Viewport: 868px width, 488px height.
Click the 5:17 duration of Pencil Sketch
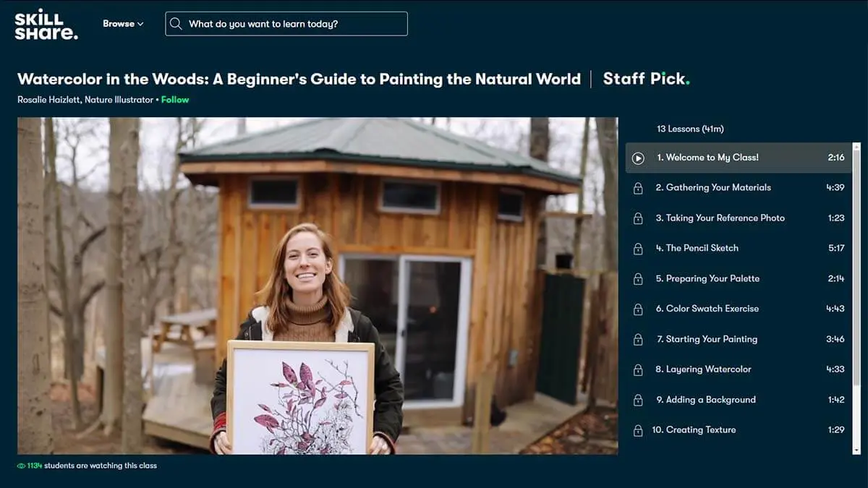click(x=836, y=249)
